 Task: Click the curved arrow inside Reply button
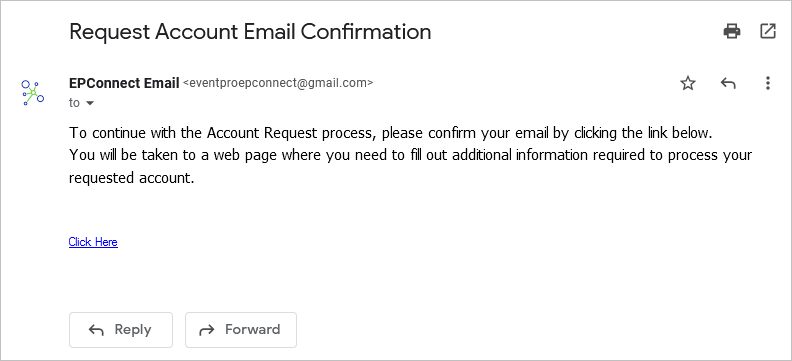[96, 330]
